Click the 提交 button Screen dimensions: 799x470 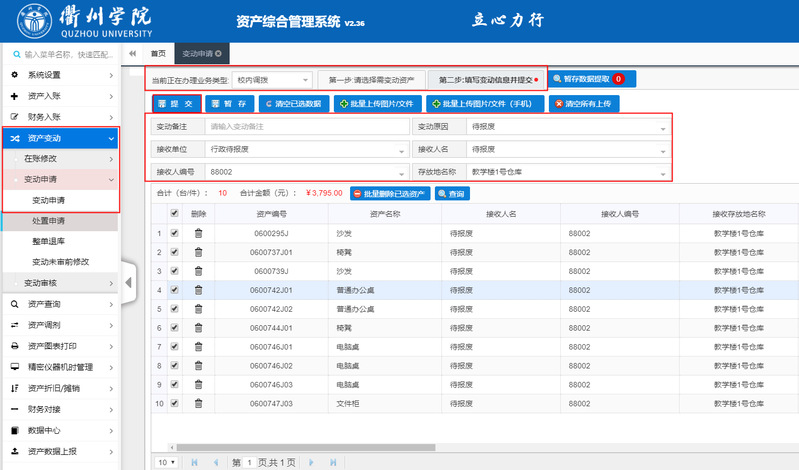[x=176, y=103]
